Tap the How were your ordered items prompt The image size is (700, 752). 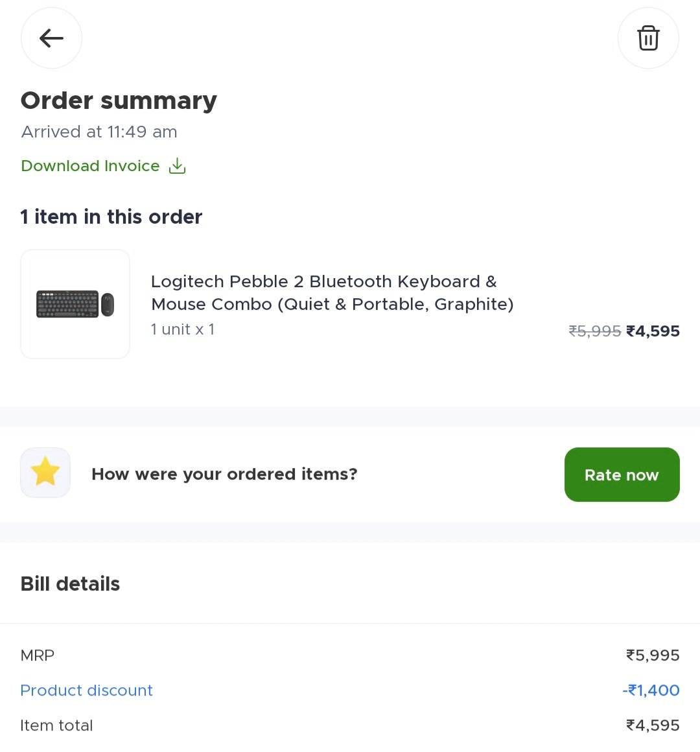224,474
